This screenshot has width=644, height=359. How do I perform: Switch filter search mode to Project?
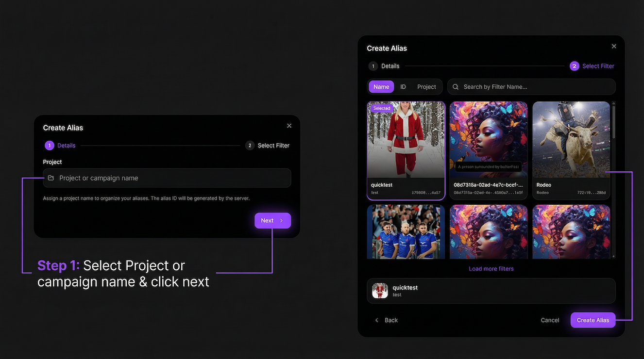426,87
